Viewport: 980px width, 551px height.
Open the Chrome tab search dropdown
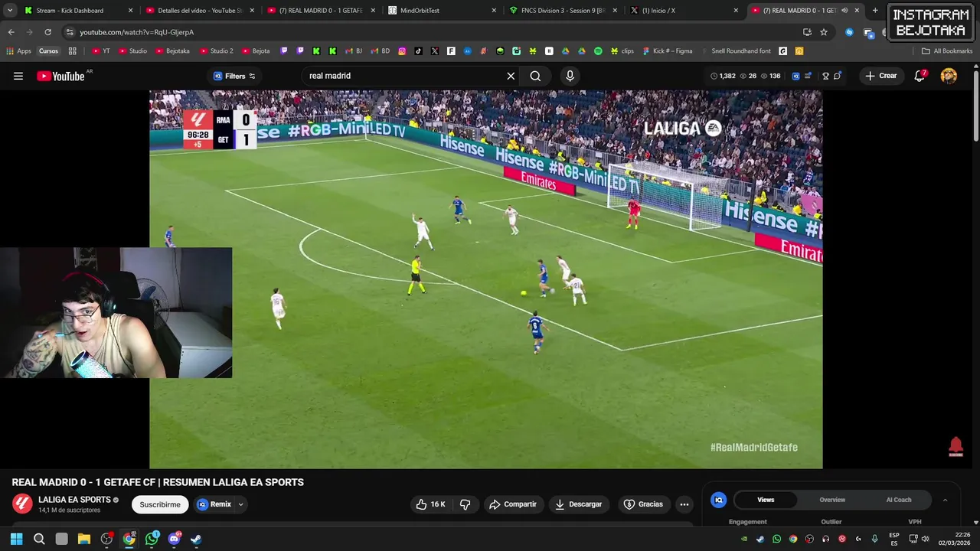click(x=10, y=11)
